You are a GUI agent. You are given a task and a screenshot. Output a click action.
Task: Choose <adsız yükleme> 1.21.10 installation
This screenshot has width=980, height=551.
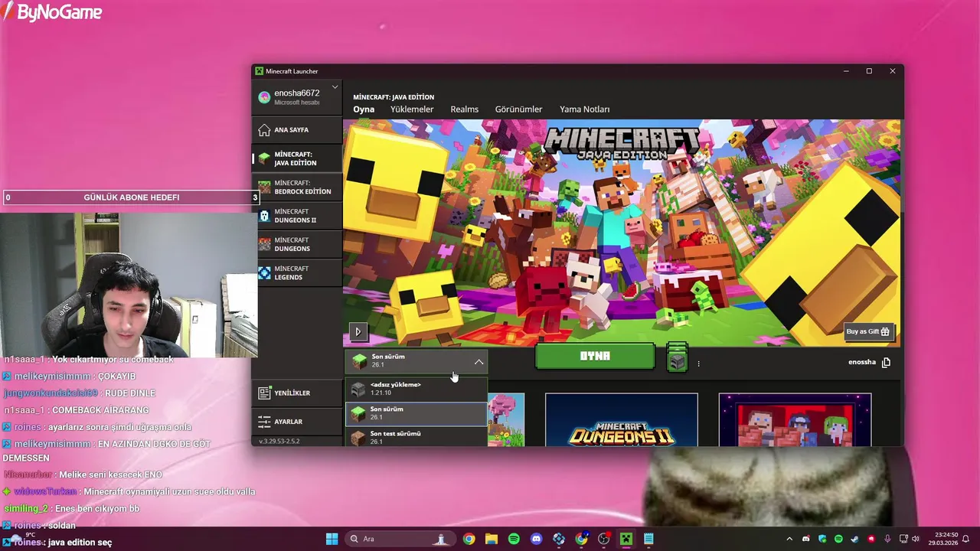pos(416,389)
